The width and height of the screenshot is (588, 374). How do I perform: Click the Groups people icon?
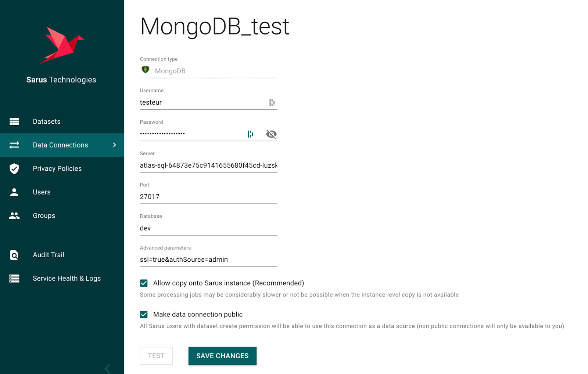pyautogui.click(x=14, y=215)
